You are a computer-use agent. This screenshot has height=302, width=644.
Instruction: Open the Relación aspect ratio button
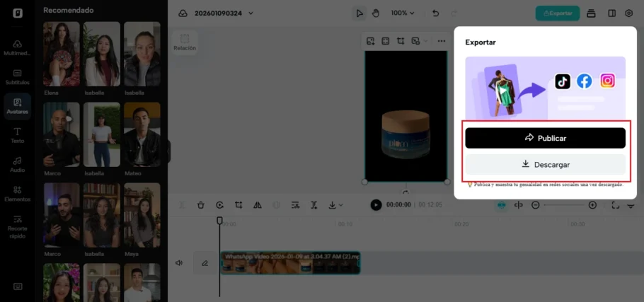point(185,42)
